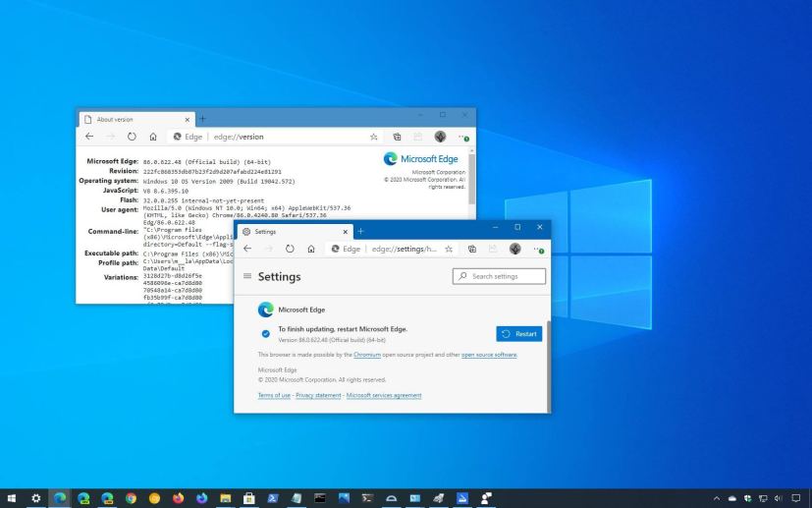This screenshot has height=508, width=812.
Task: Click the JavaScript V8 version value
Action: click(x=166, y=191)
